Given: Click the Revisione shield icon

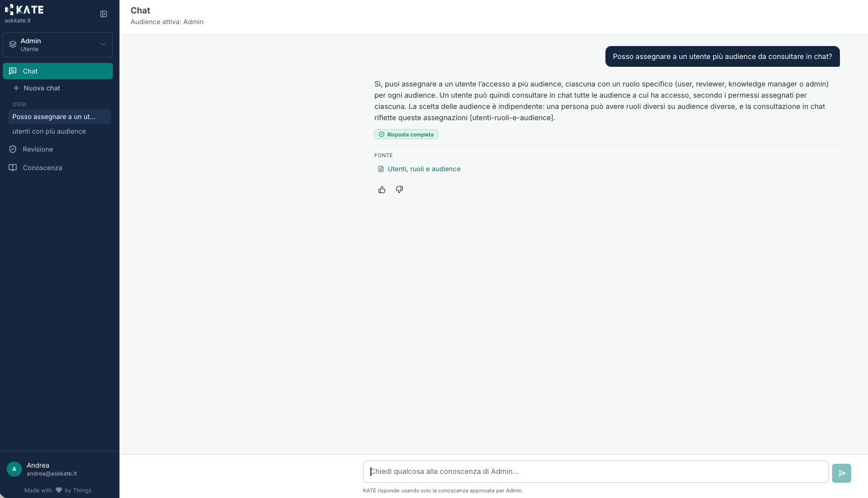Looking at the screenshot, I should [x=13, y=149].
